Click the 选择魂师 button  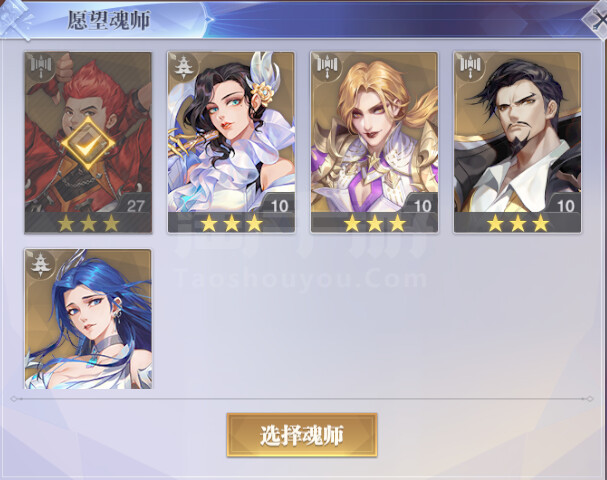pos(302,435)
